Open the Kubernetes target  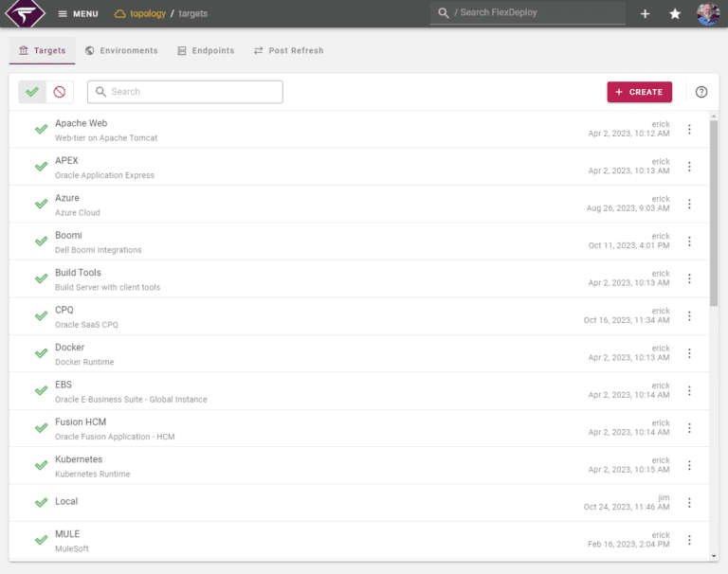coord(79,459)
